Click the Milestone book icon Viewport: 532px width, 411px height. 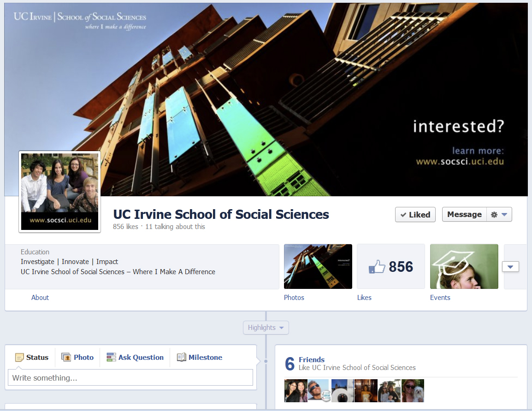182,357
